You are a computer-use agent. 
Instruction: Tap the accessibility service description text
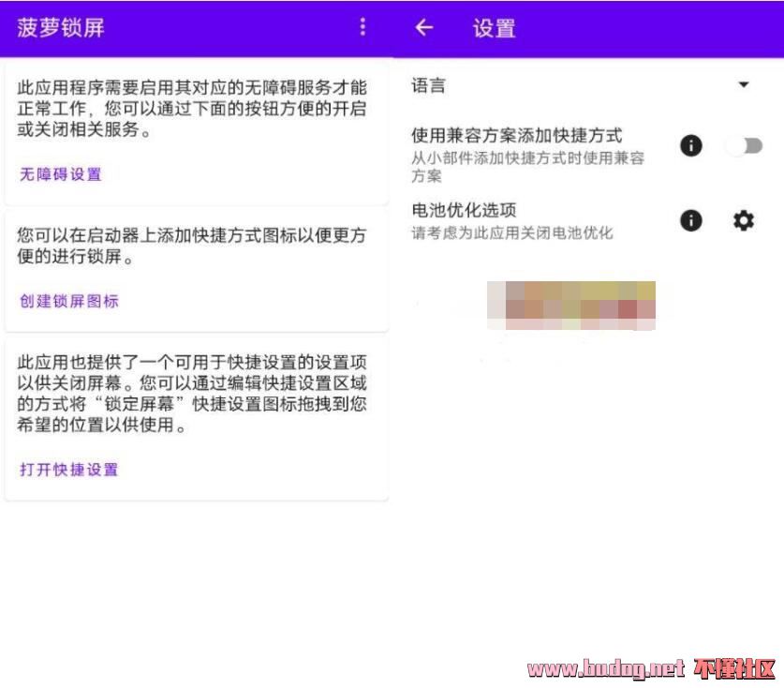[x=192, y=109]
